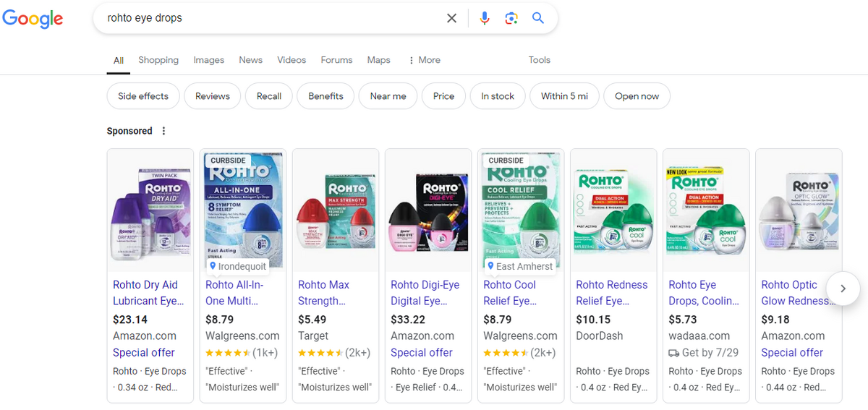Click Rohto Dry Aid Lubricant Eye link
The image size is (868, 410).
point(148,293)
